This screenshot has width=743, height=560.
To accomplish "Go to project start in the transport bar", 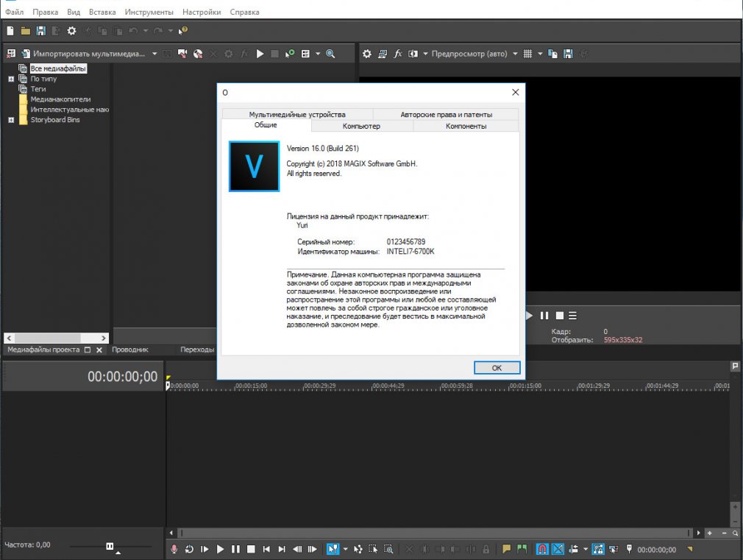I will tap(266, 549).
